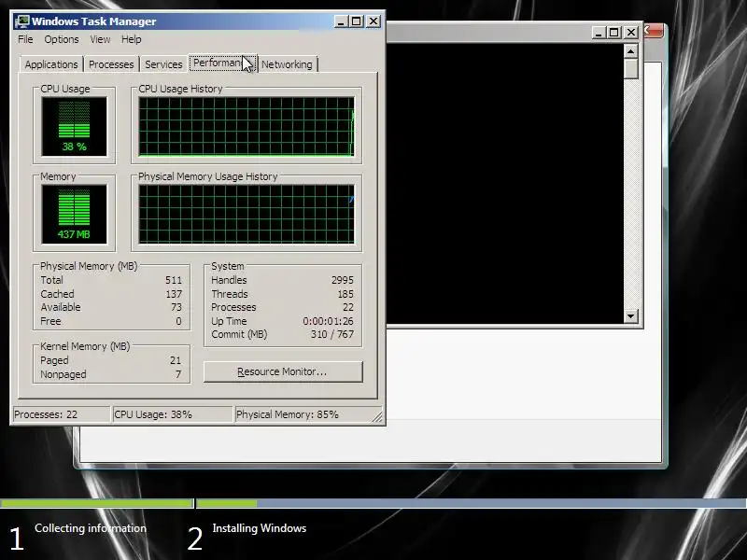Screen dimensions: 747x560
Task: Click the Nonpaged value 7
Action: tap(178, 374)
